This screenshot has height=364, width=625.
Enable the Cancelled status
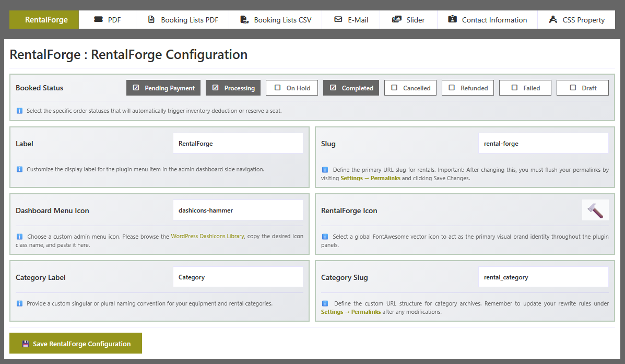[410, 88]
